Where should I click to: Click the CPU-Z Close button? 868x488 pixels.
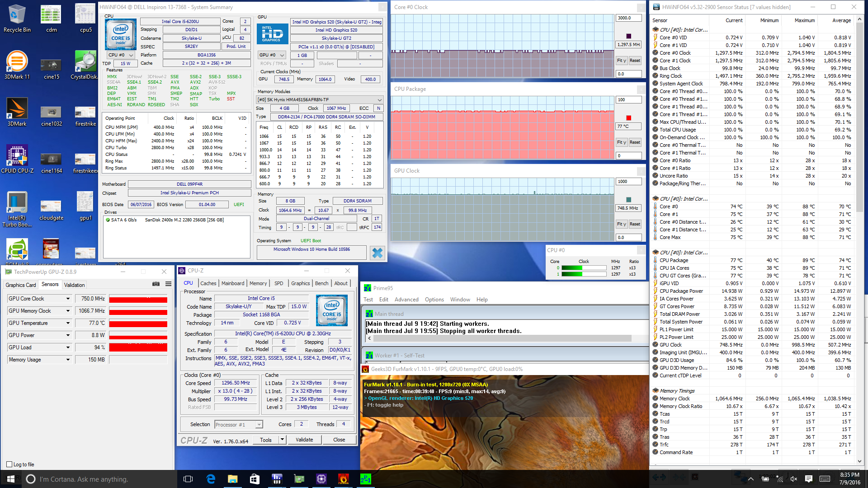pos(339,440)
